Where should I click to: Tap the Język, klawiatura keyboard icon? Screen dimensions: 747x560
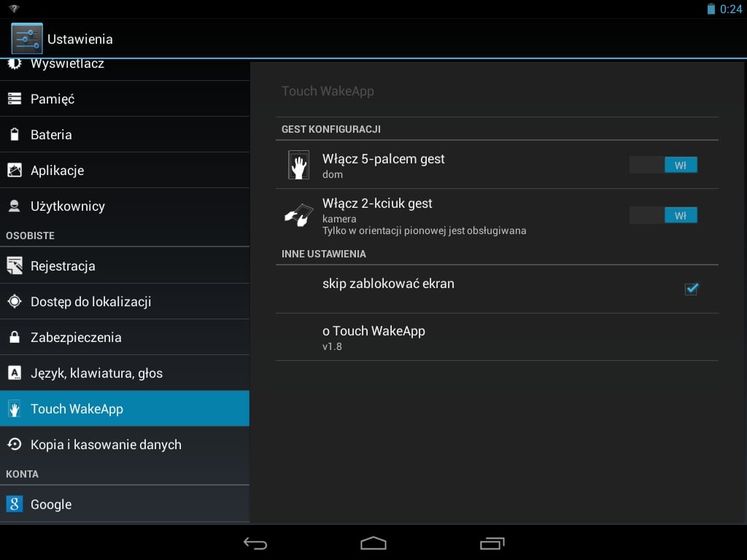(15, 373)
